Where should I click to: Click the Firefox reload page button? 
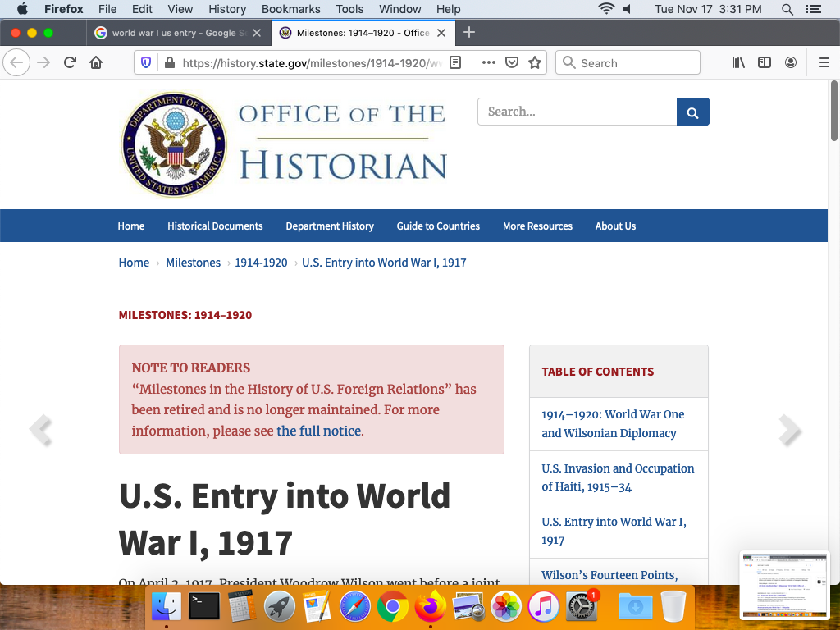(71, 63)
